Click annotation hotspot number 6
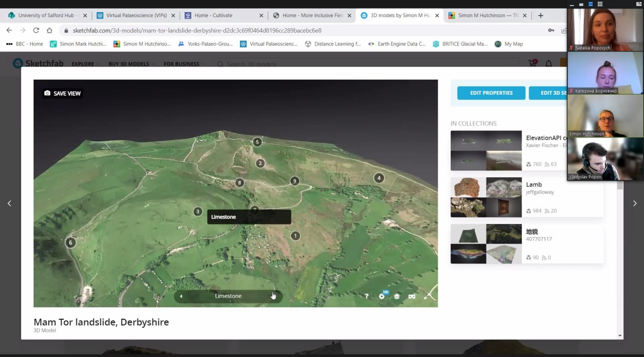Viewport: 644px width, 357px height. pos(70,243)
